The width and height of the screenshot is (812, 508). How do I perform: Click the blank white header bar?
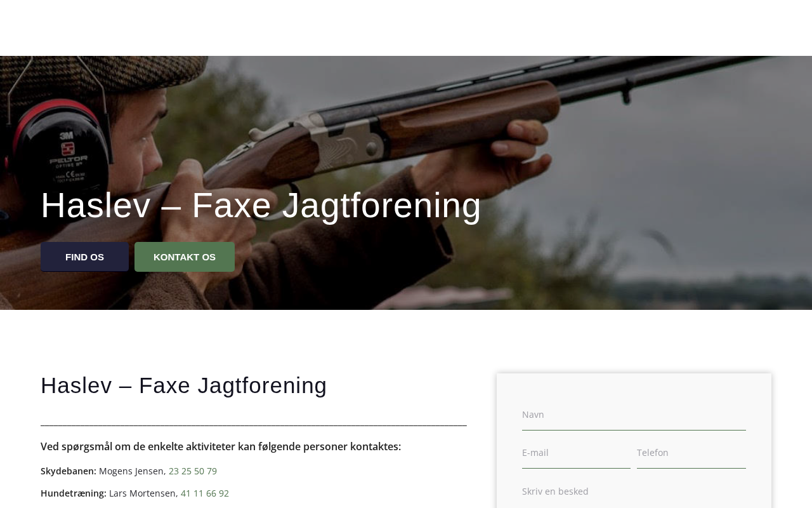click(406, 28)
